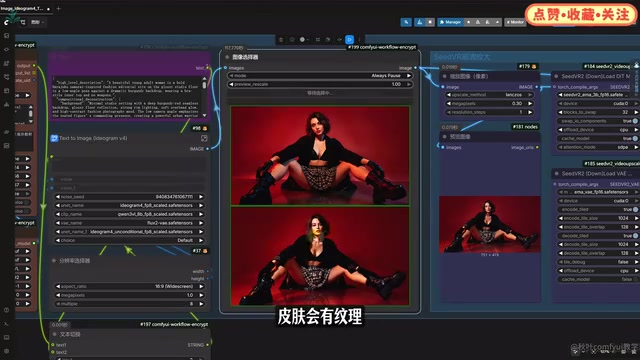Click the small preview image in 预览图像 node
The height and width of the screenshot is (360, 640).
489,224
